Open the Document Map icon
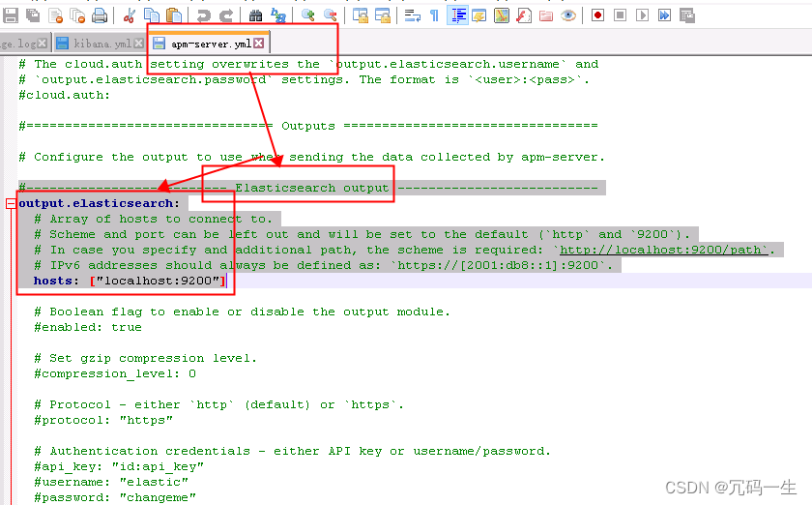This screenshot has width=812, height=505. pos(502,16)
